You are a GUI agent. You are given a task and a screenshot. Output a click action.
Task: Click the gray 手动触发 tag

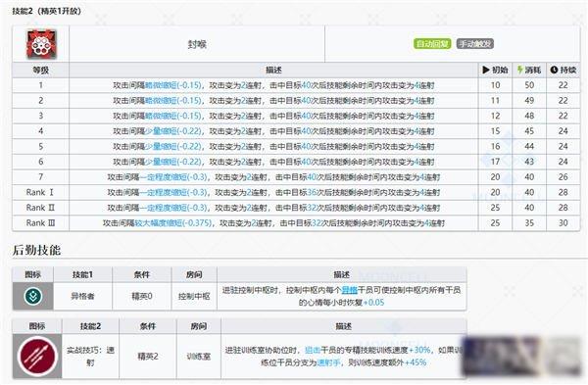tap(474, 44)
